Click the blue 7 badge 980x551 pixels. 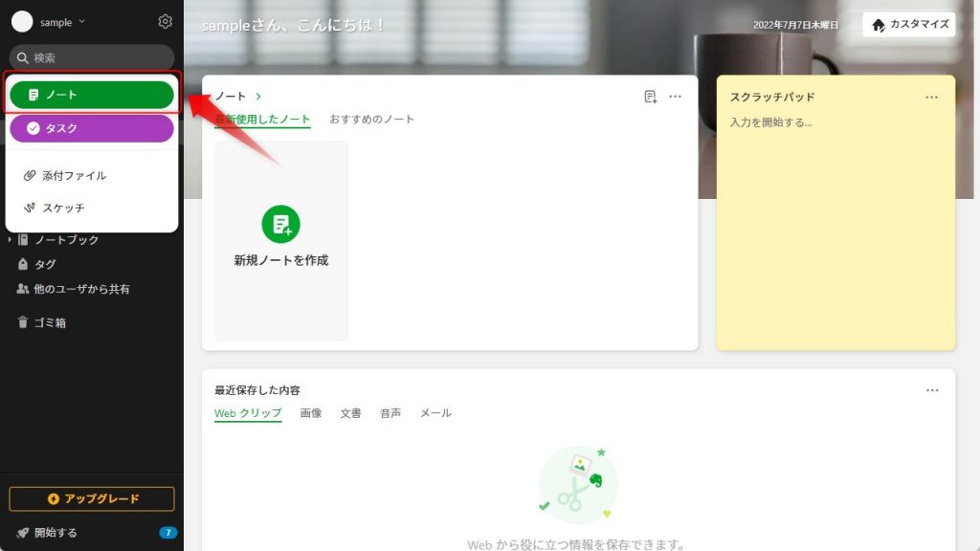tap(168, 533)
